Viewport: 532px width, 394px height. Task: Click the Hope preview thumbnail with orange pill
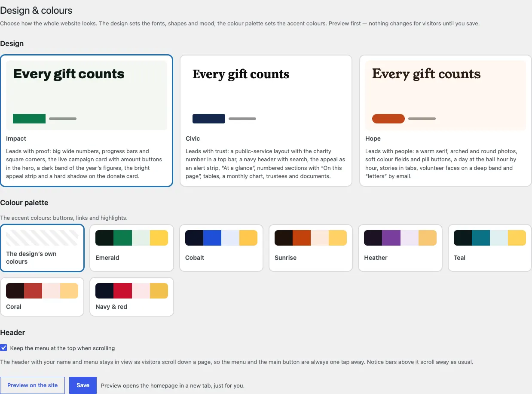(446, 95)
